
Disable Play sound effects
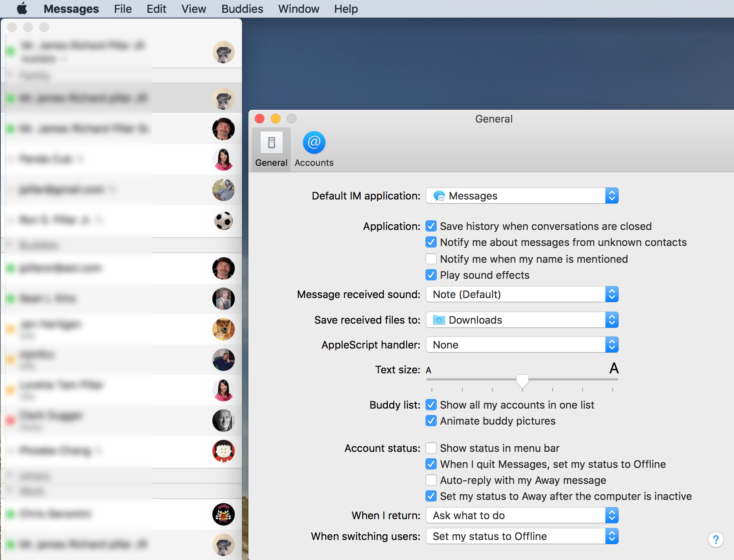[431, 275]
